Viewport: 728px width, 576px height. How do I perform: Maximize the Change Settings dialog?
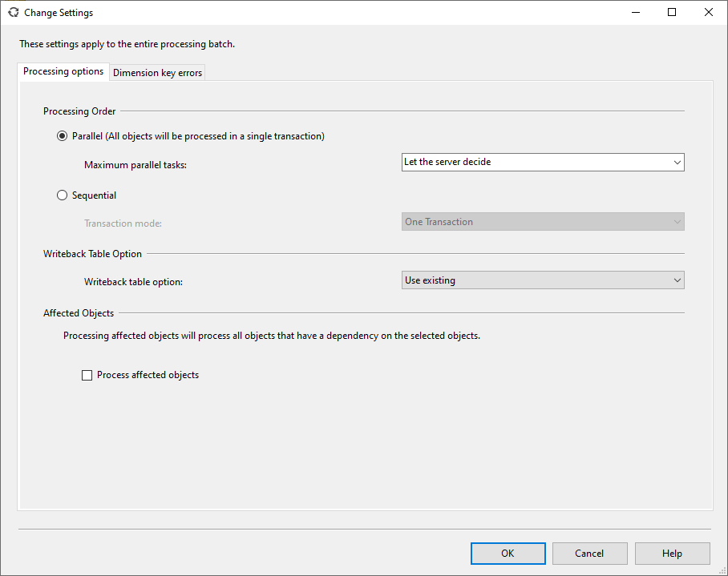tap(672, 12)
